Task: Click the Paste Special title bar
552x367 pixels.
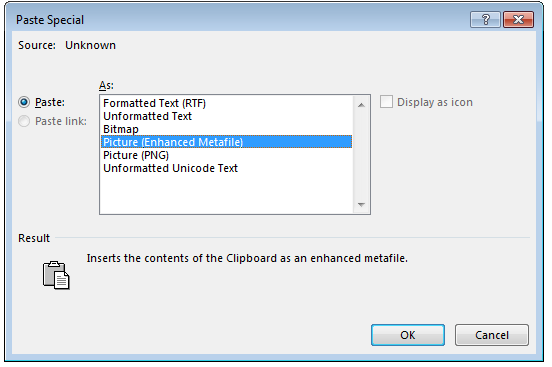Action: (239, 19)
